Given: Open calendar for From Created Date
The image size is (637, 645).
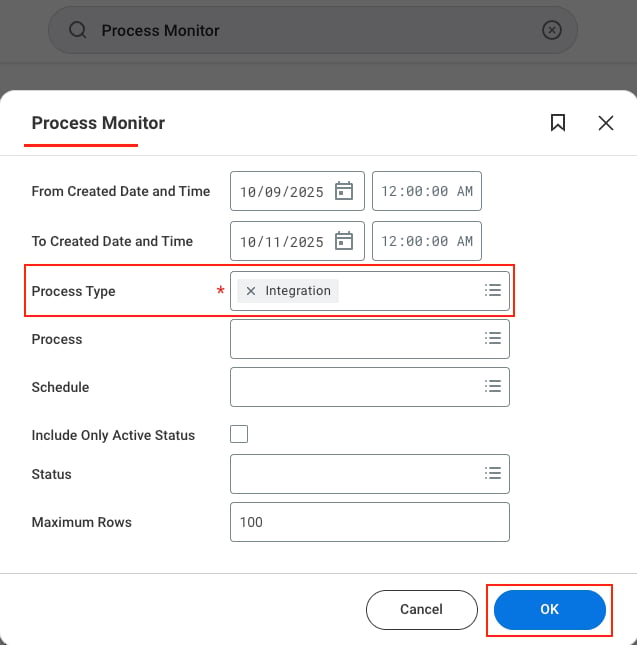Looking at the screenshot, I should click(344, 191).
